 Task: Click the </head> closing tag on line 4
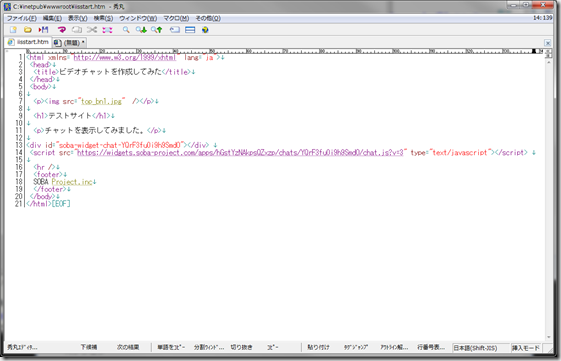pos(43,79)
